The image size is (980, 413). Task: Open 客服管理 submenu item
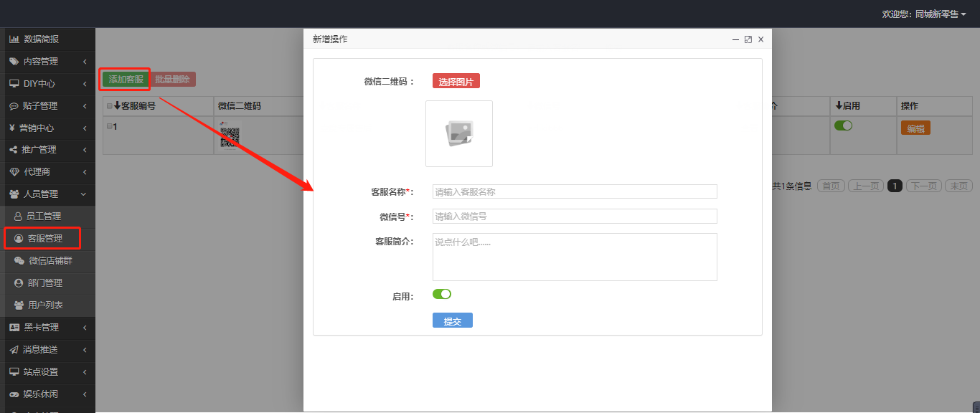tap(47, 239)
